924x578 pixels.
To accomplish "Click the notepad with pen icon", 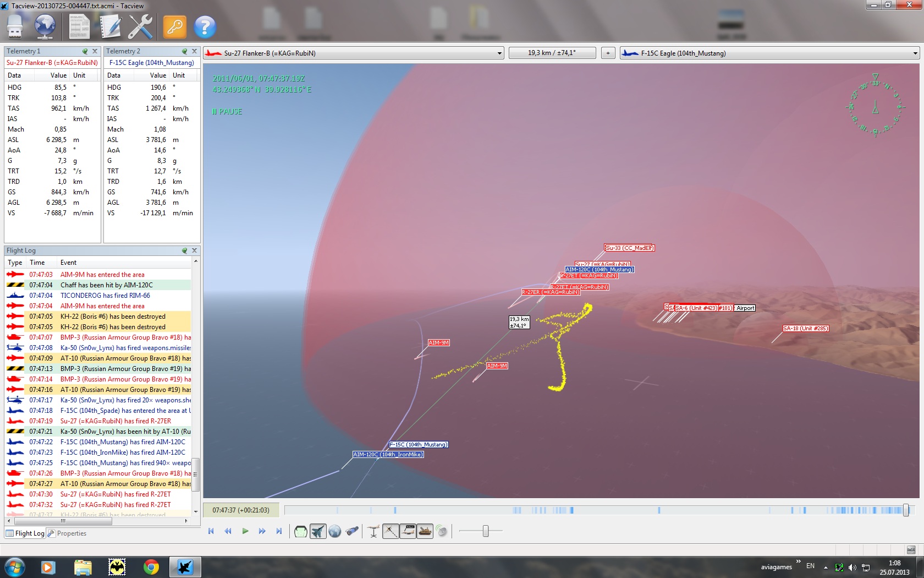I will [x=110, y=26].
